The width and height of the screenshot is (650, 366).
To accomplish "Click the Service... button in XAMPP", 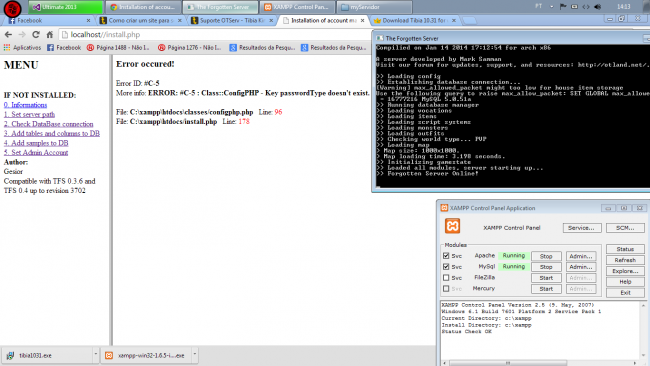I will coord(582,228).
